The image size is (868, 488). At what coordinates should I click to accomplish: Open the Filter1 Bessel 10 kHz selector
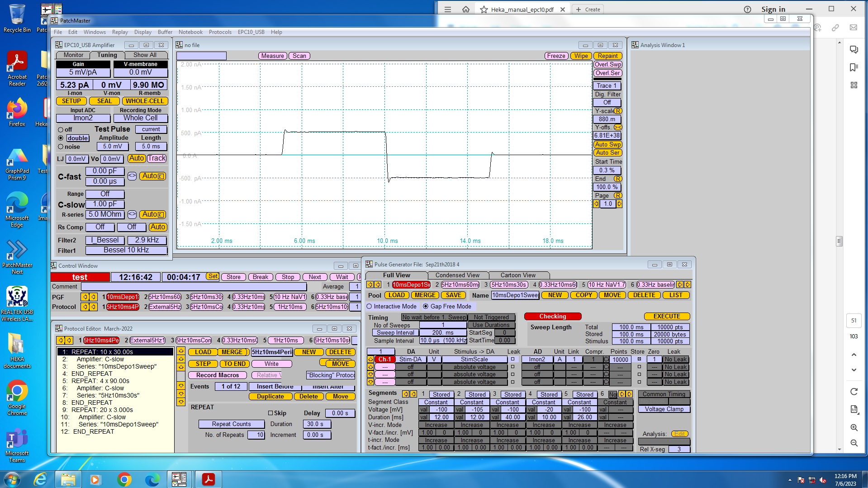[x=126, y=250]
